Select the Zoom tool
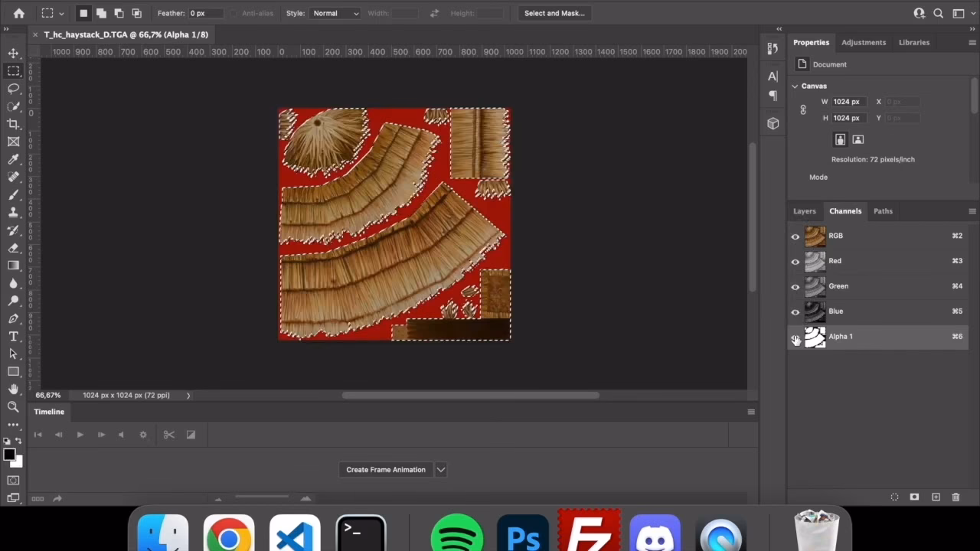This screenshot has width=980, height=551. [13, 407]
